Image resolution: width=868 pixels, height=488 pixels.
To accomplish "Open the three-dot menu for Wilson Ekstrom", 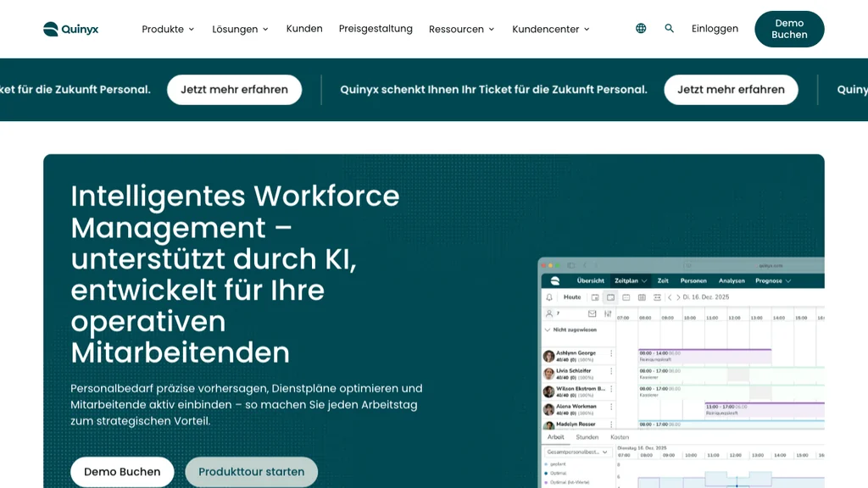I will 611,389.
